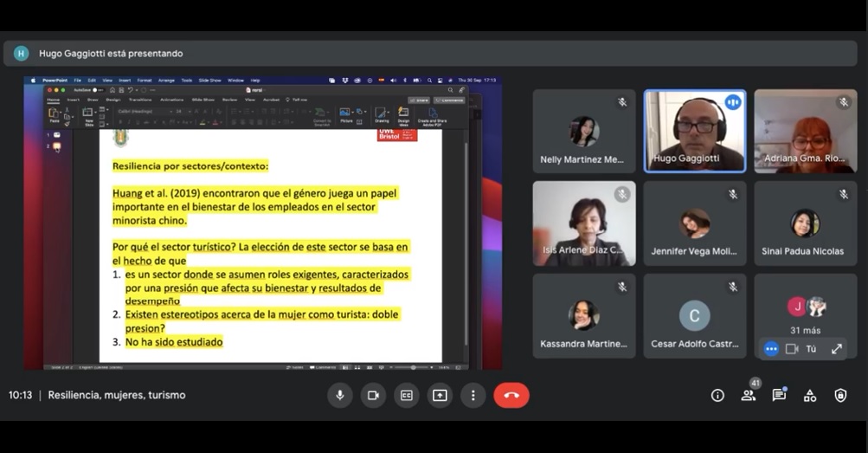This screenshot has height=453, width=868.
Task: Toggle closed captions button
Action: point(407,396)
